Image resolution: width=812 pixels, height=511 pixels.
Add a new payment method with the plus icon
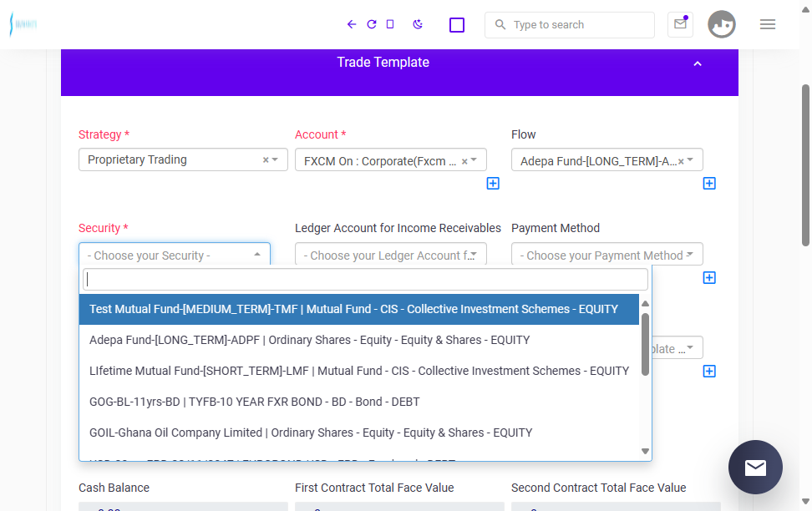[x=709, y=277]
